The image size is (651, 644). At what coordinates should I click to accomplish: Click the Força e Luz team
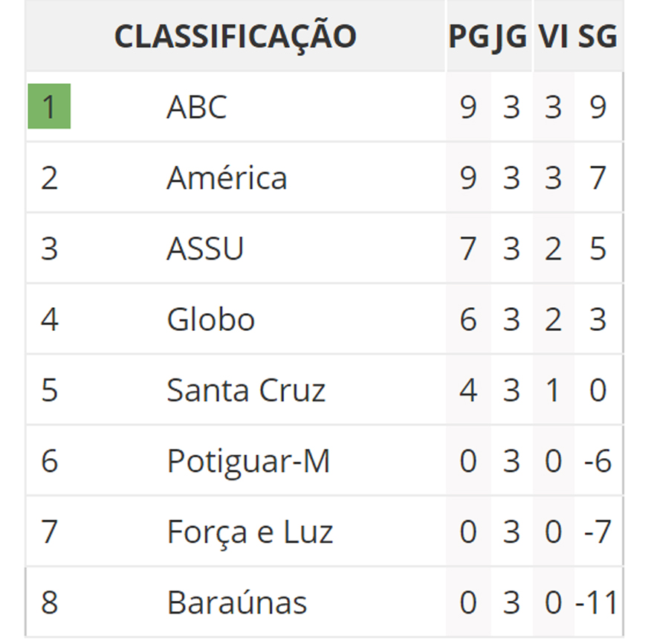pyautogui.click(x=250, y=532)
